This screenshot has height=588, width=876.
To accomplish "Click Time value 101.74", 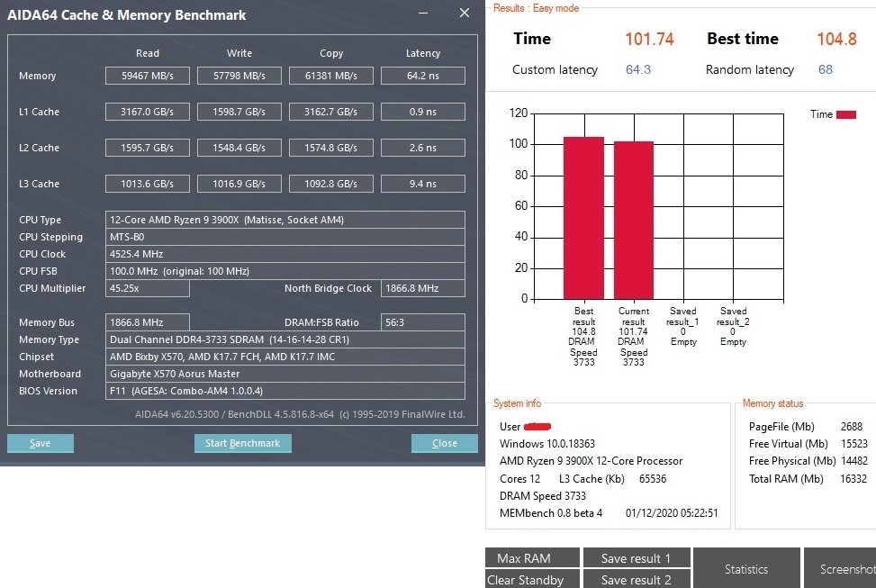I will 649,39.
